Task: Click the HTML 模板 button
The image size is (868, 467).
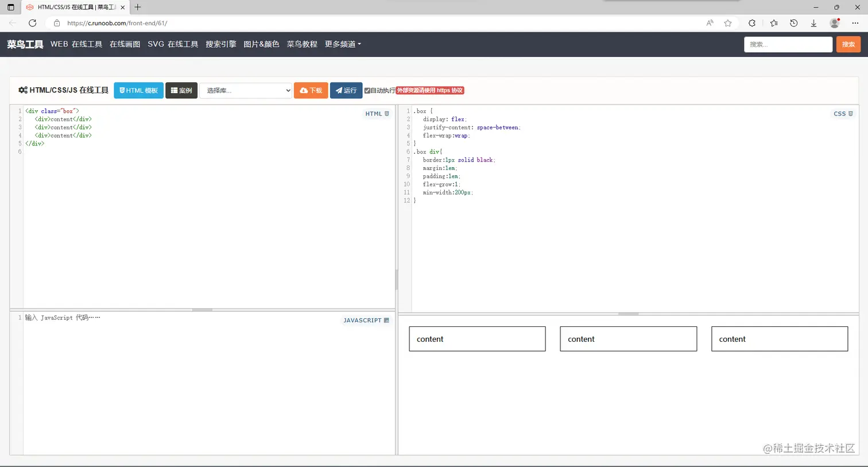Action: click(138, 90)
